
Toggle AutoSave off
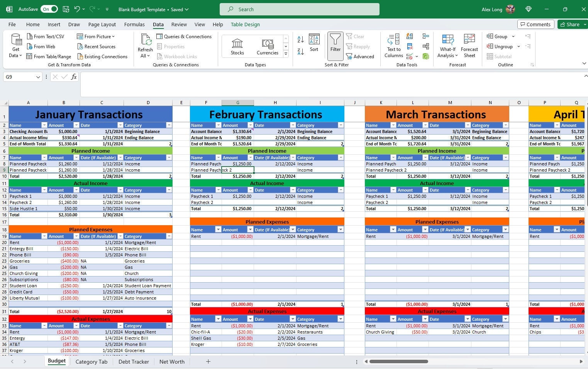(49, 9)
